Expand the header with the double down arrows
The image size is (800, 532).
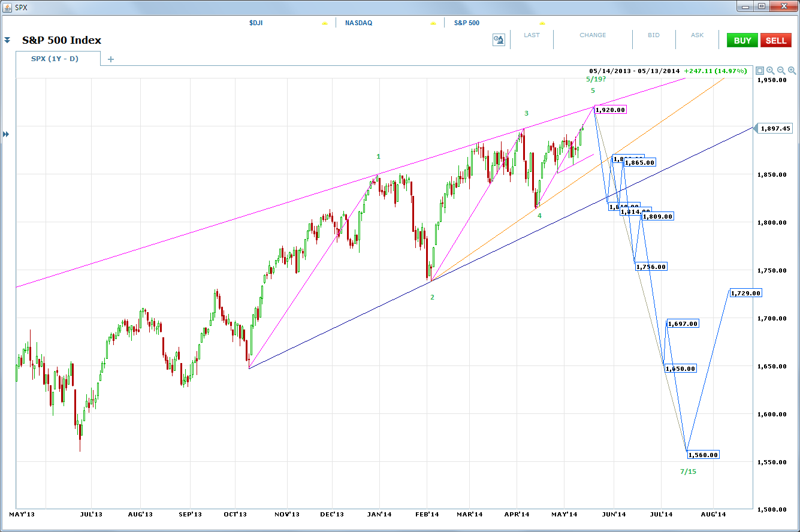click(x=7, y=40)
